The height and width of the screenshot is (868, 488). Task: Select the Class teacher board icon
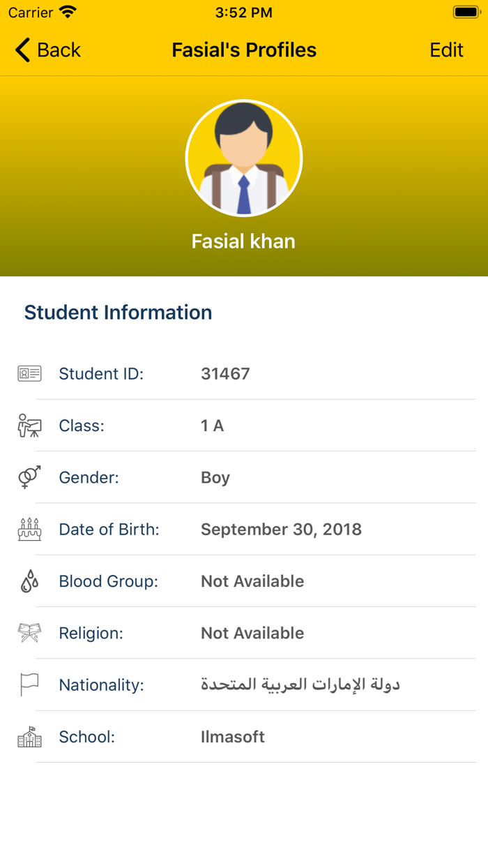coord(29,425)
